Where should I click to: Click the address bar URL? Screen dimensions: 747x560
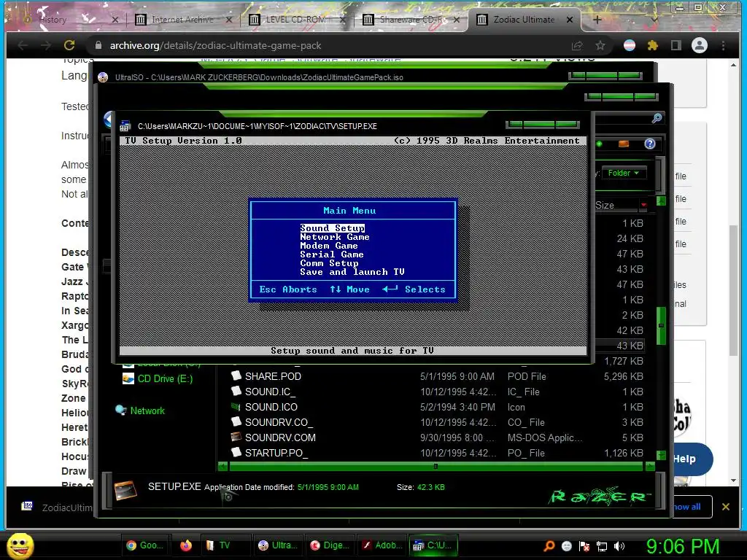tap(215, 46)
